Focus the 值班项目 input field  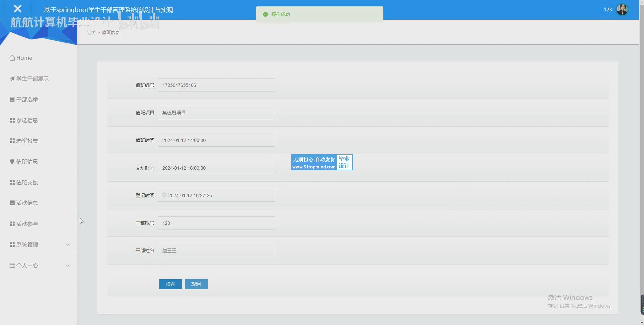[x=217, y=112]
